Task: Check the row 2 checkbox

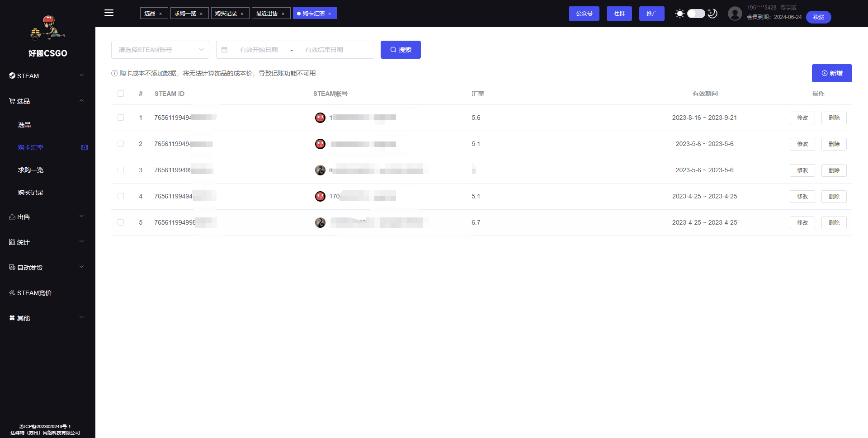Action: [121, 144]
